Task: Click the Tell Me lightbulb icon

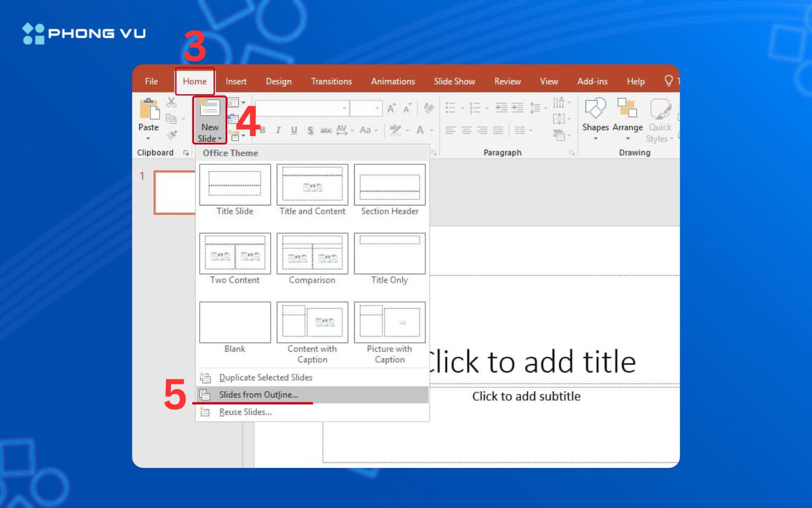Action: 669,81
